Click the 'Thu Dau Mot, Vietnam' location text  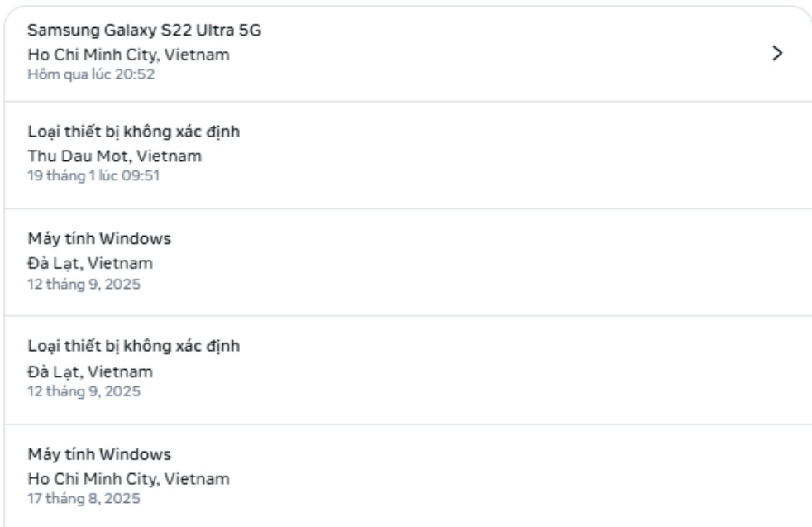pyautogui.click(x=114, y=156)
